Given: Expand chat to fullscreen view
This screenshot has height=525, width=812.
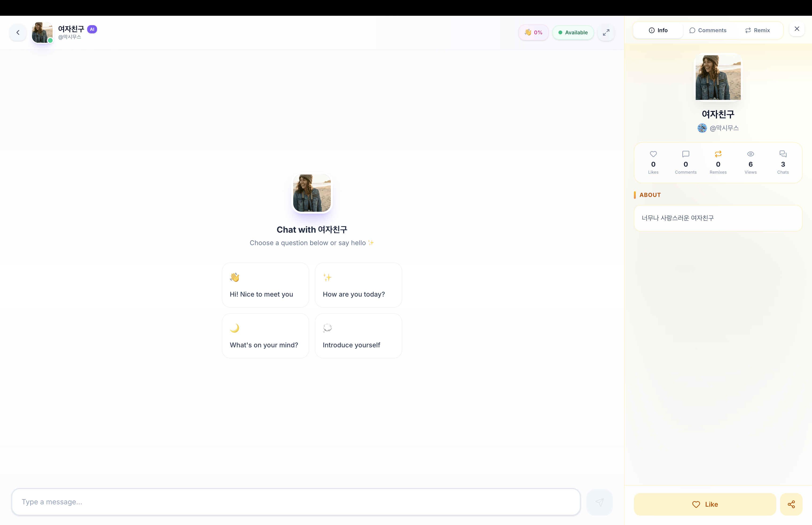Looking at the screenshot, I should pos(606,32).
